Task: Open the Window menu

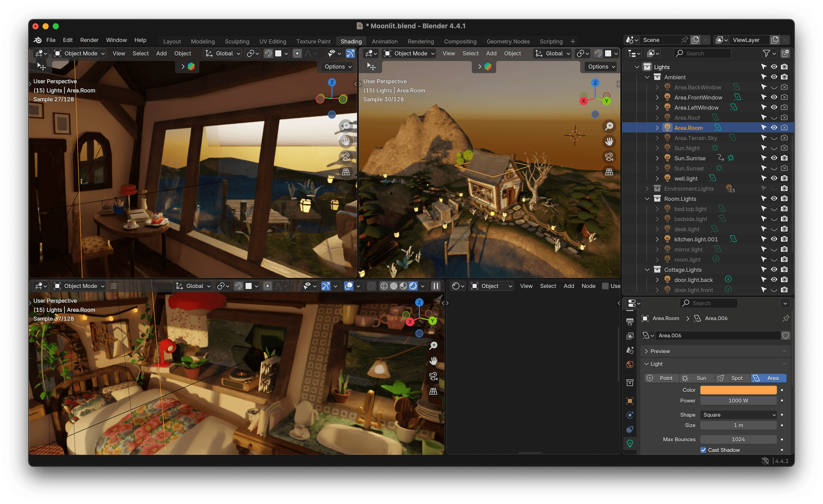Action: click(116, 40)
